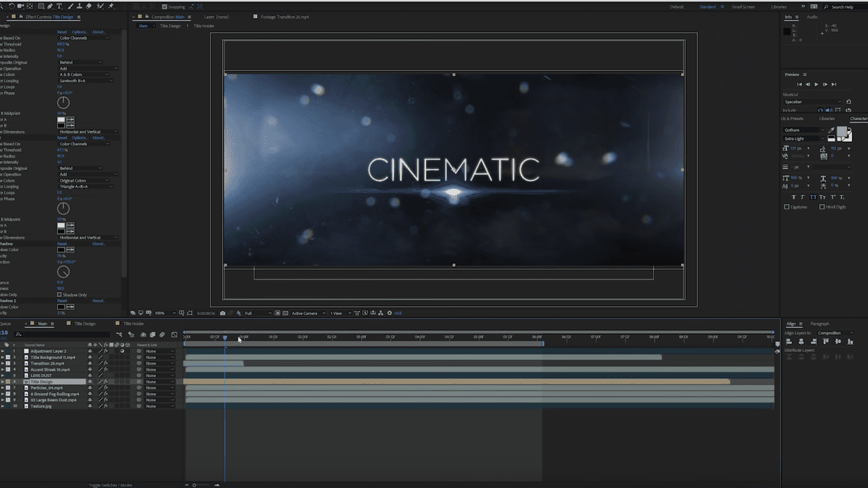Jump to first frame in Preview panel
Image resolution: width=868 pixels, height=488 pixels.
pyautogui.click(x=800, y=84)
